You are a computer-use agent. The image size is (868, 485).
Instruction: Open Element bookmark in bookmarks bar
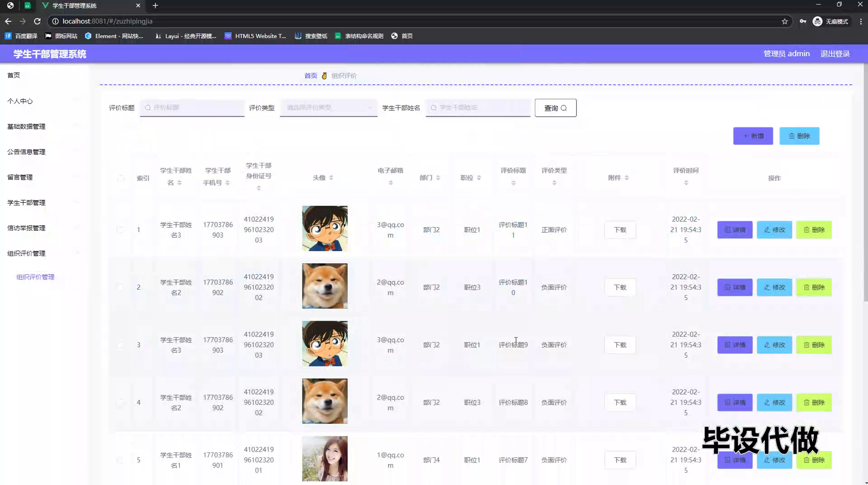tap(114, 36)
